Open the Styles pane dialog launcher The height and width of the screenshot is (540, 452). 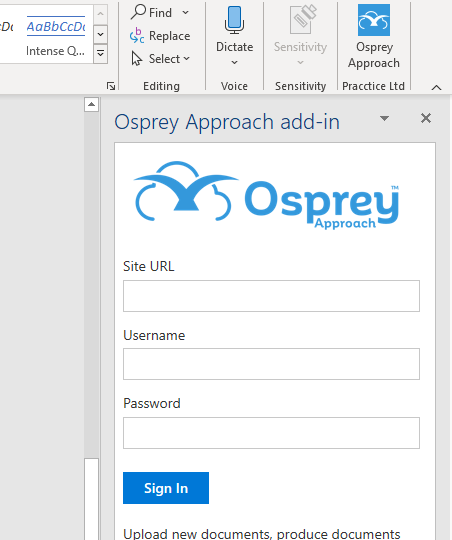111,86
